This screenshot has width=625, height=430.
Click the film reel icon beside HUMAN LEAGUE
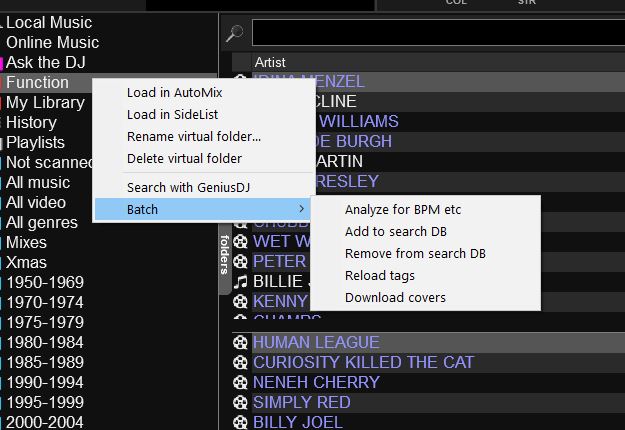(x=240, y=342)
